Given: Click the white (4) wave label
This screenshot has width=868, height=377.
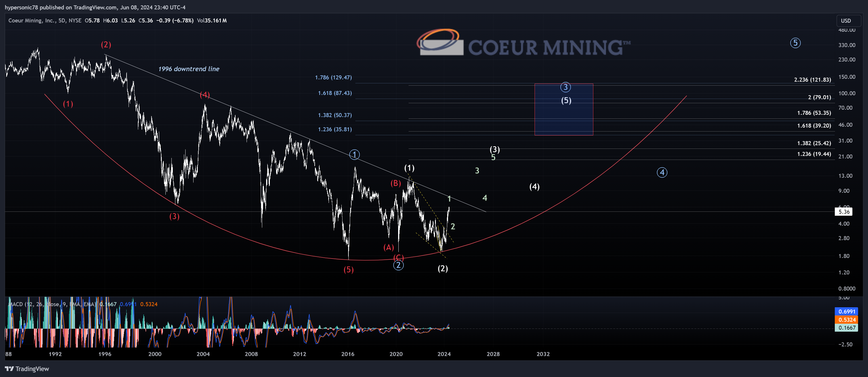Looking at the screenshot, I should tap(534, 187).
